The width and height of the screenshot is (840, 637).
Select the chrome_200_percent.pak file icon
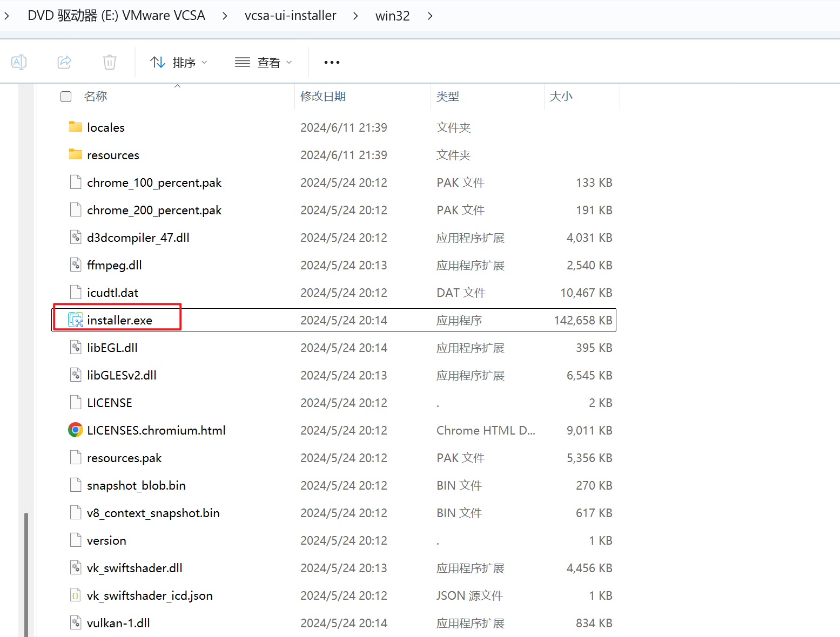76,209
